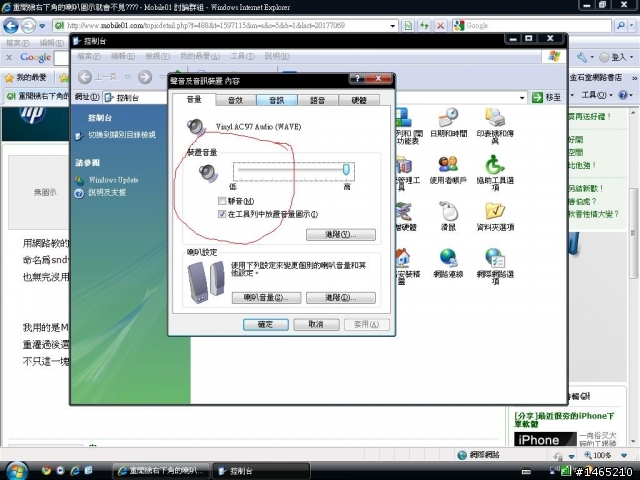
Task: Click 我的最愛 favorites star in IE
Action: [26, 77]
